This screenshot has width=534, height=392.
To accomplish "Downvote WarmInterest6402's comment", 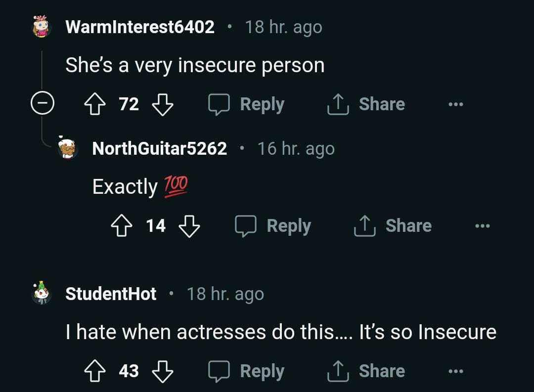I will [162, 104].
